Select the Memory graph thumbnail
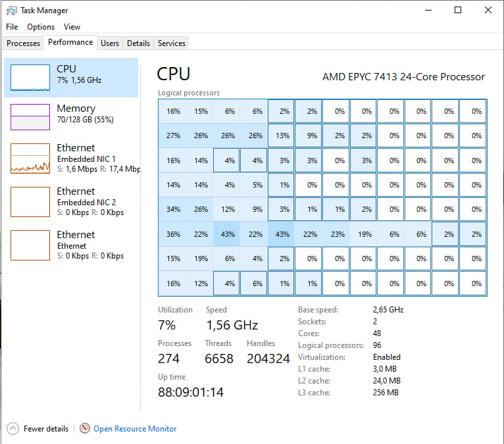 (x=30, y=117)
